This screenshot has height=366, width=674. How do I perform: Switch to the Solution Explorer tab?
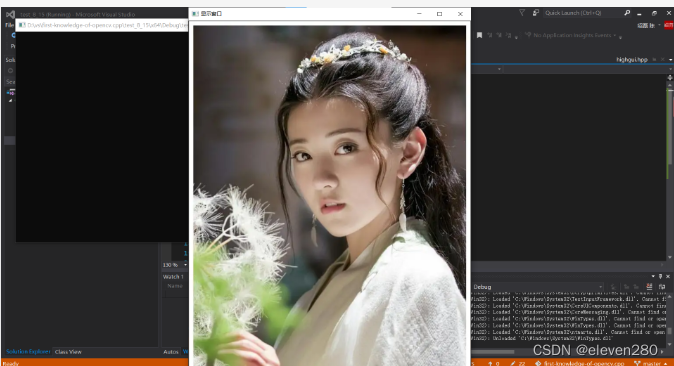(x=28, y=352)
